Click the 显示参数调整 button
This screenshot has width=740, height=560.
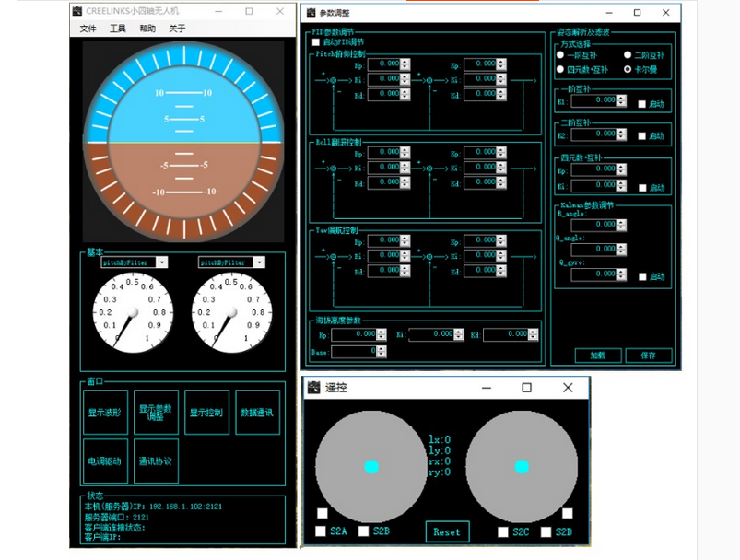click(156, 413)
